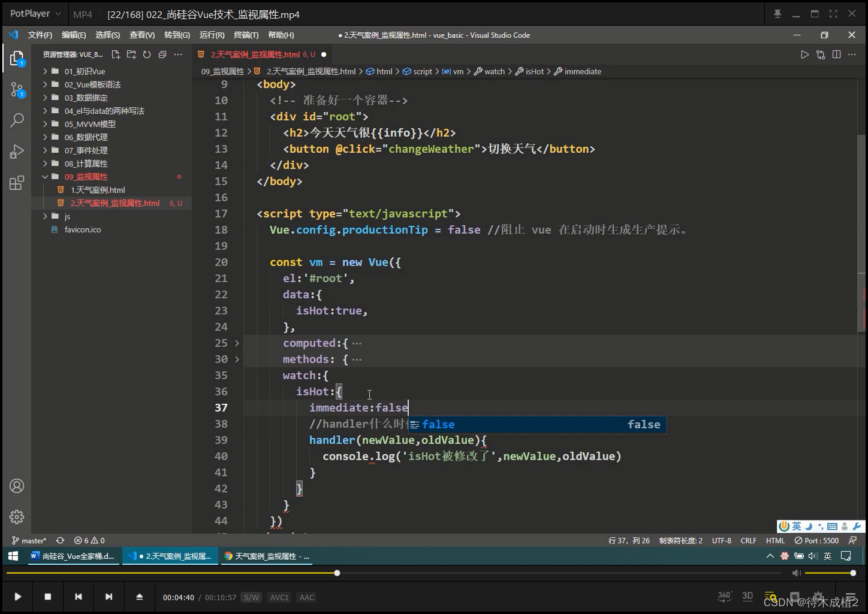868x614 pixels.
Task: Toggle S/W decoder indicator
Action: [251, 597]
